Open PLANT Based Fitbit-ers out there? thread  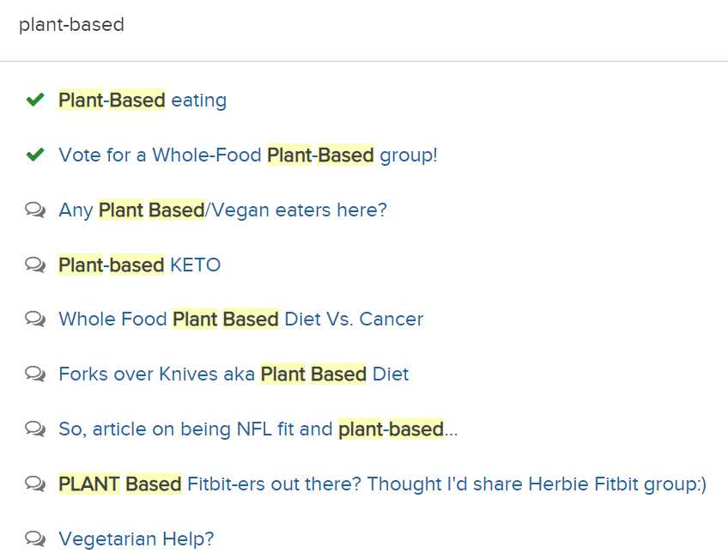point(383,484)
